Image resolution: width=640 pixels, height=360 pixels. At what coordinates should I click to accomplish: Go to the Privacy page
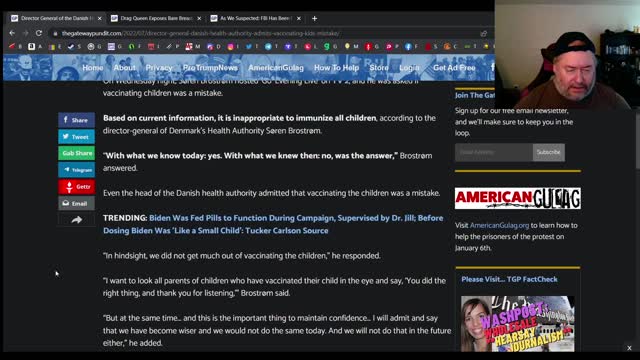point(159,68)
